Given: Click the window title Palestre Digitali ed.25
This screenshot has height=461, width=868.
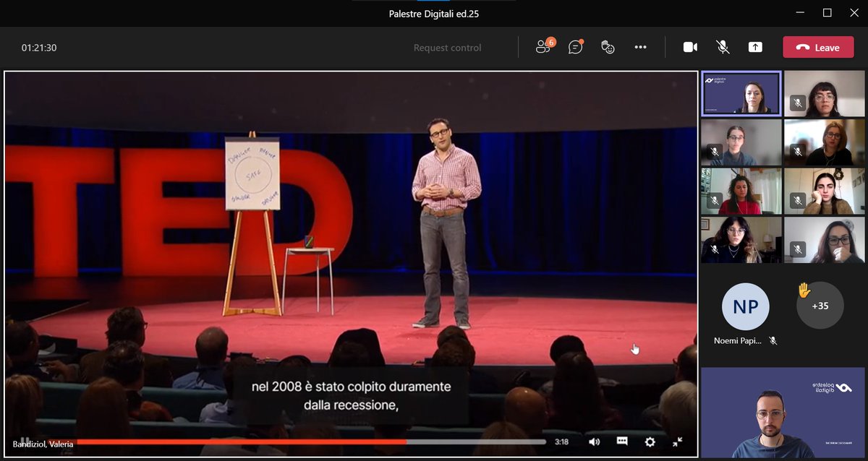Looking at the screenshot, I should pyautogui.click(x=434, y=13).
